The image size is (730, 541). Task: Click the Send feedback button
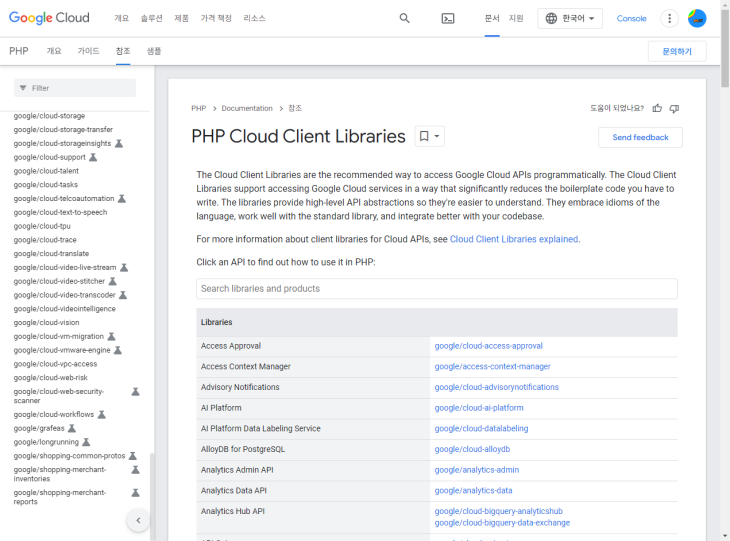coord(640,137)
